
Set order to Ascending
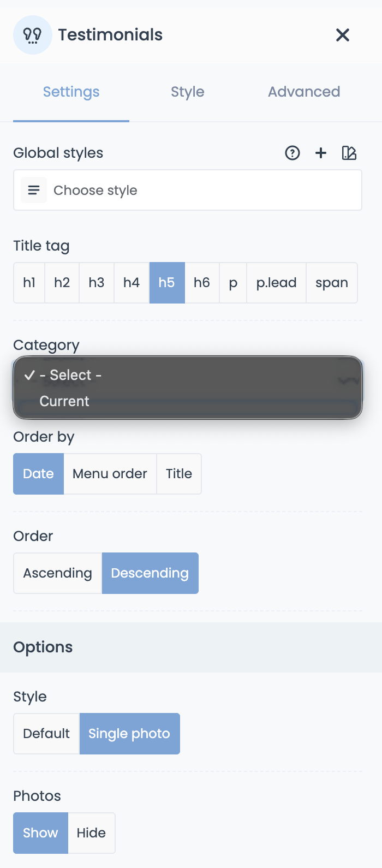57,573
